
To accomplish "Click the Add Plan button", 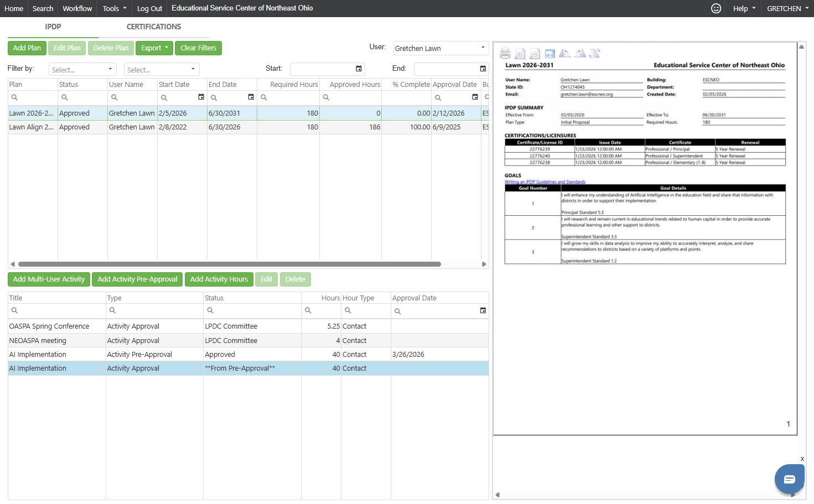I will [x=27, y=48].
